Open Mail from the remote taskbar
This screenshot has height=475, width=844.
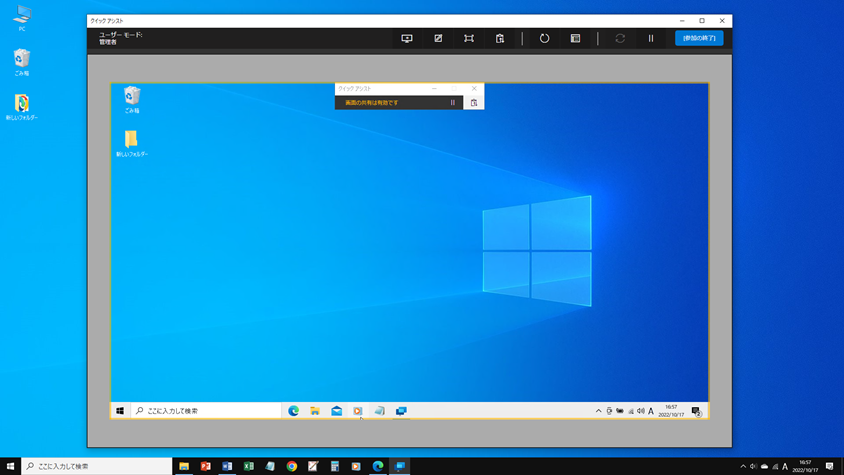336,411
